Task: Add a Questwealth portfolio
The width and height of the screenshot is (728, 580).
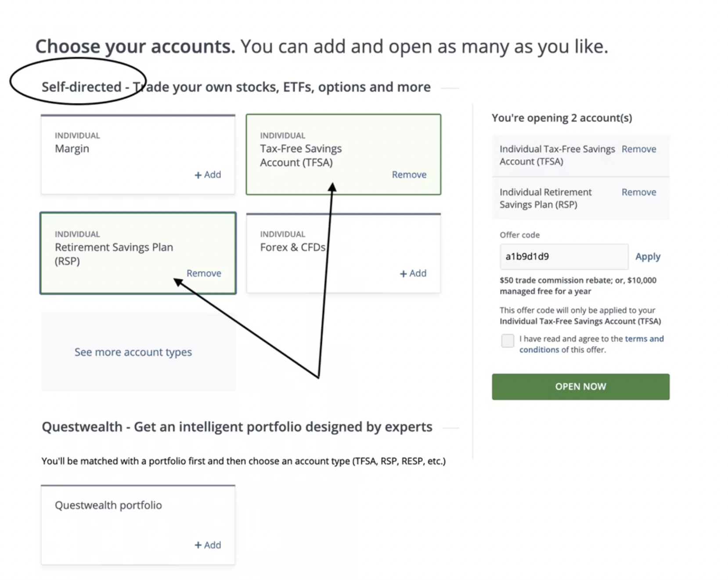Action: pos(208,545)
